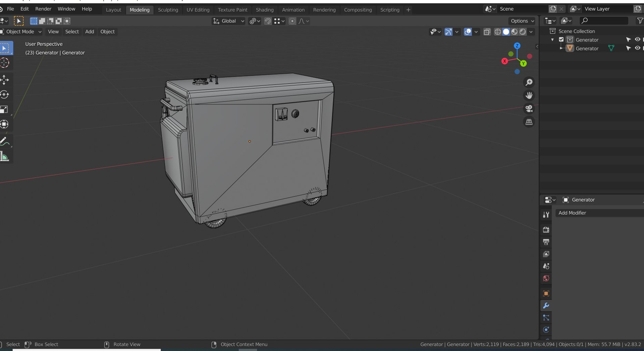644x351 pixels.
Task: Toggle the camera view icon
Action: 529,109
